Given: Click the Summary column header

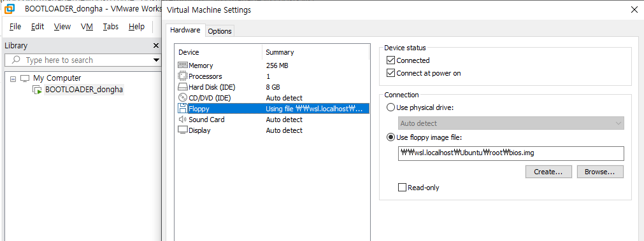Looking at the screenshot, I should pyautogui.click(x=280, y=53).
